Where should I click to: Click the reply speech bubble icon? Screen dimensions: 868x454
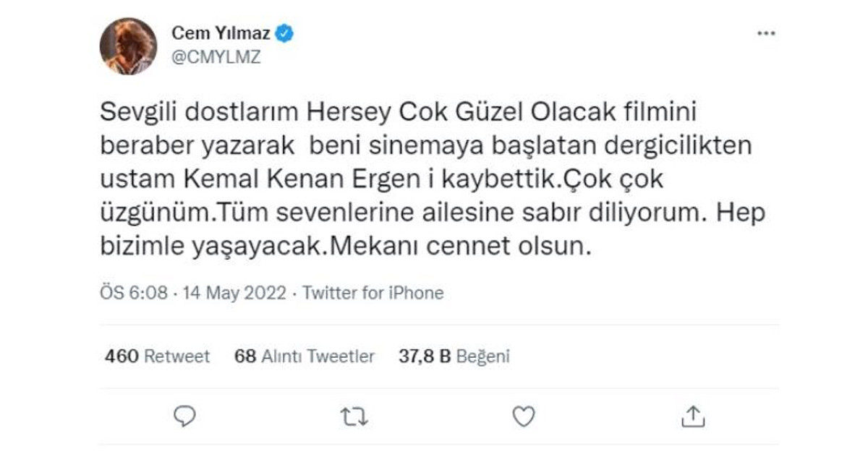click(186, 416)
